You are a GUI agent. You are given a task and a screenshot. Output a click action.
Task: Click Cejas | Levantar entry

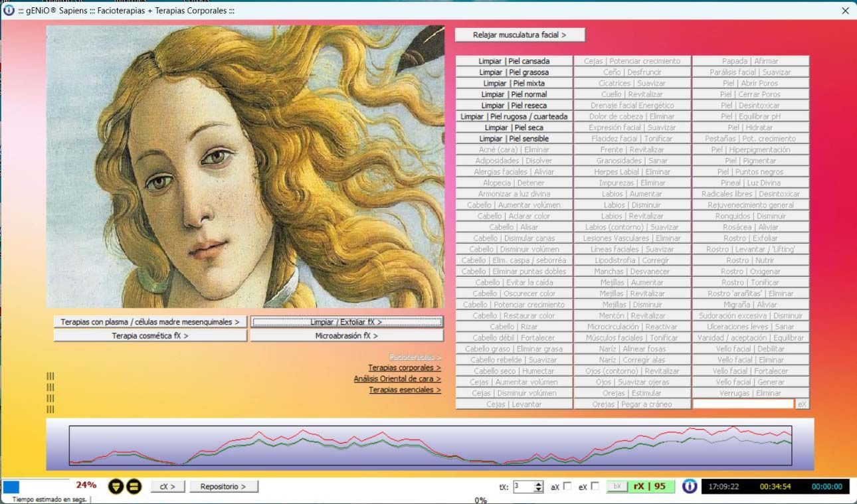pos(514,404)
